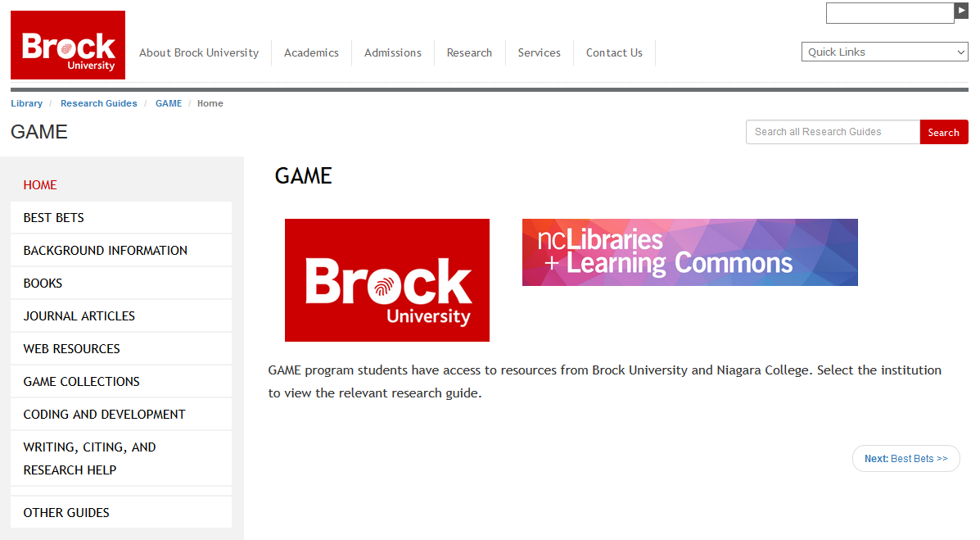Open Writing, Citing, and Research Help
This screenshot has width=980, height=540.
click(x=121, y=459)
